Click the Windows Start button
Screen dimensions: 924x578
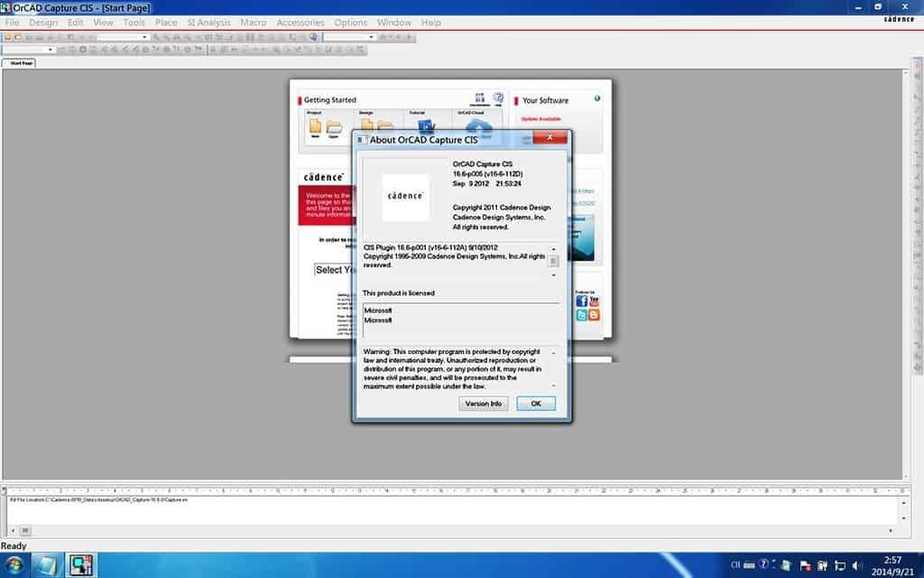[x=14, y=565]
